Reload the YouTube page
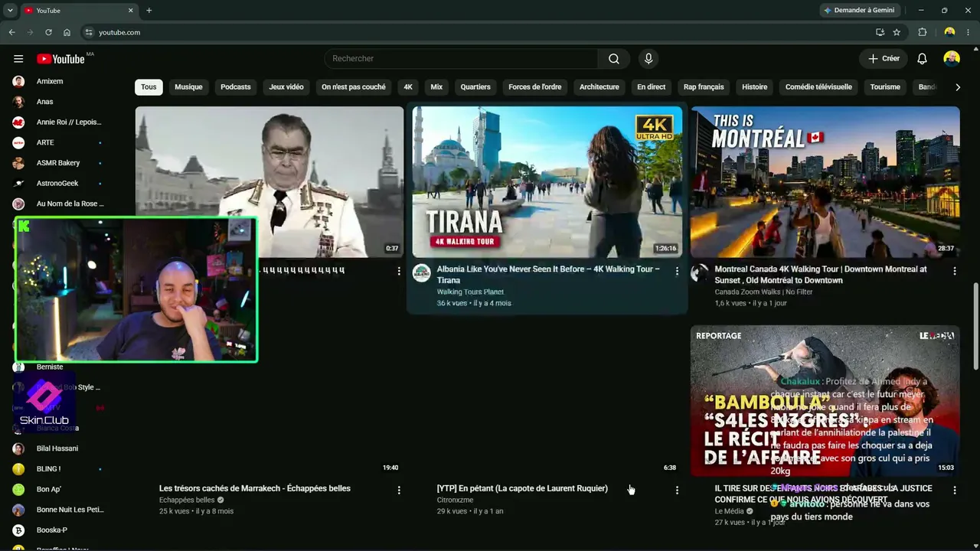This screenshot has width=980, height=551. coord(48,32)
